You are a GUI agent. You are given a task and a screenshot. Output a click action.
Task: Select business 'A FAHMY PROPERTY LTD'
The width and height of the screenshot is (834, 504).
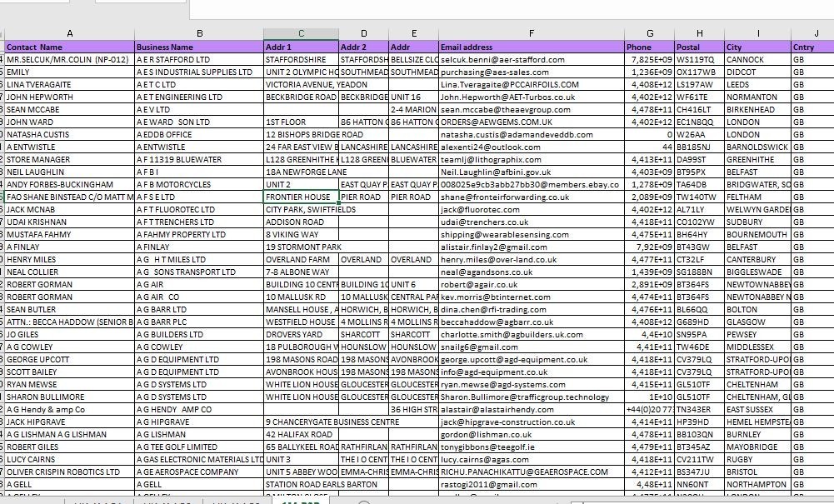(199, 234)
